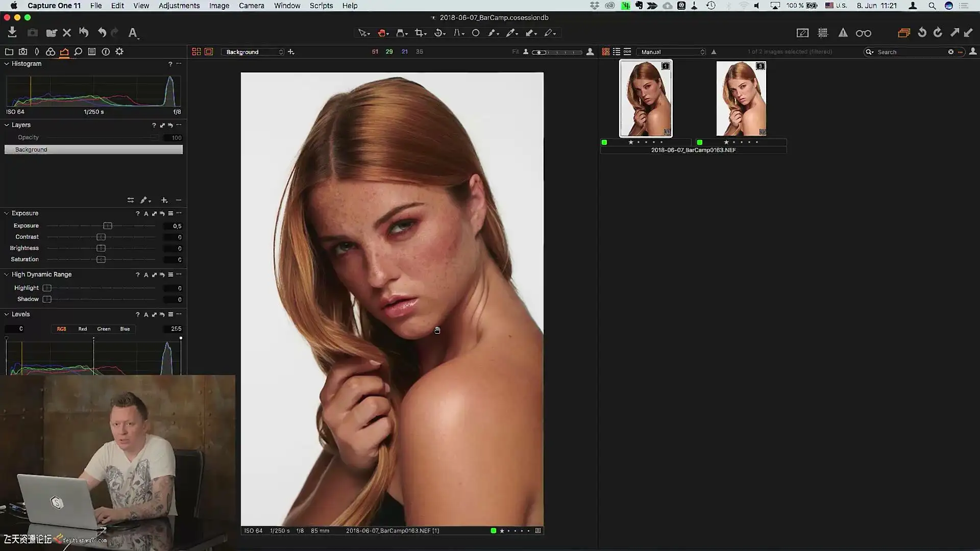Select the Red levels channel tab
The height and width of the screenshot is (551, 980).
point(83,329)
